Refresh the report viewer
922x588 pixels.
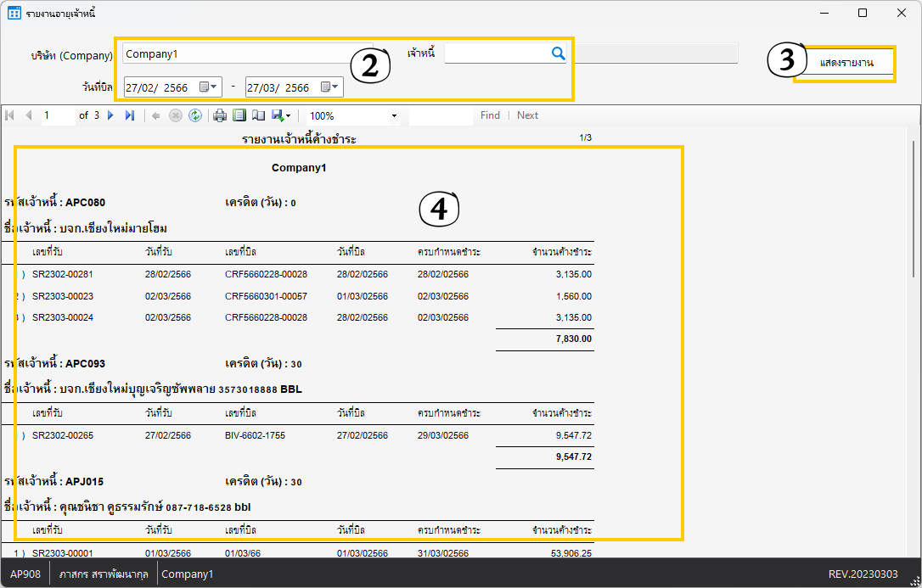pyautogui.click(x=195, y=115)
